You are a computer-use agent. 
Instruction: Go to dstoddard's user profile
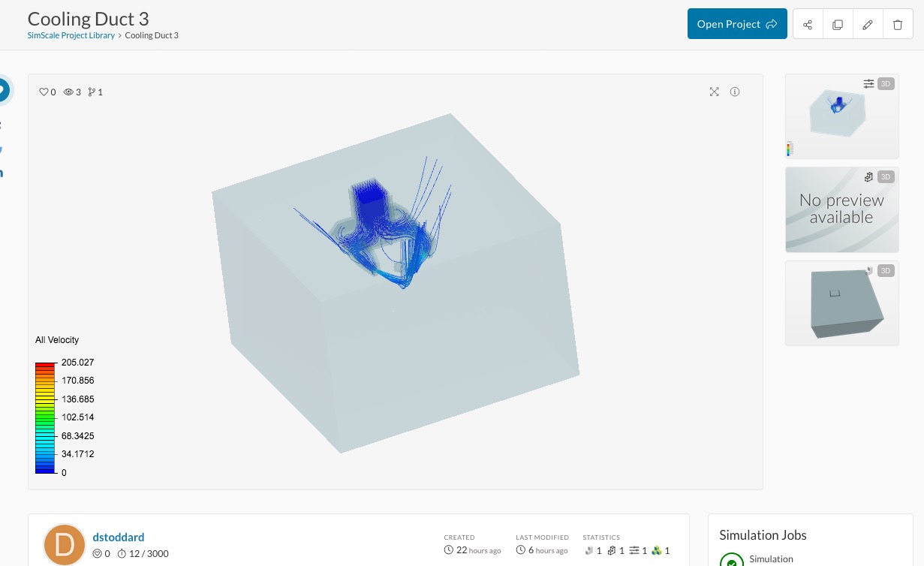[118, 537]
